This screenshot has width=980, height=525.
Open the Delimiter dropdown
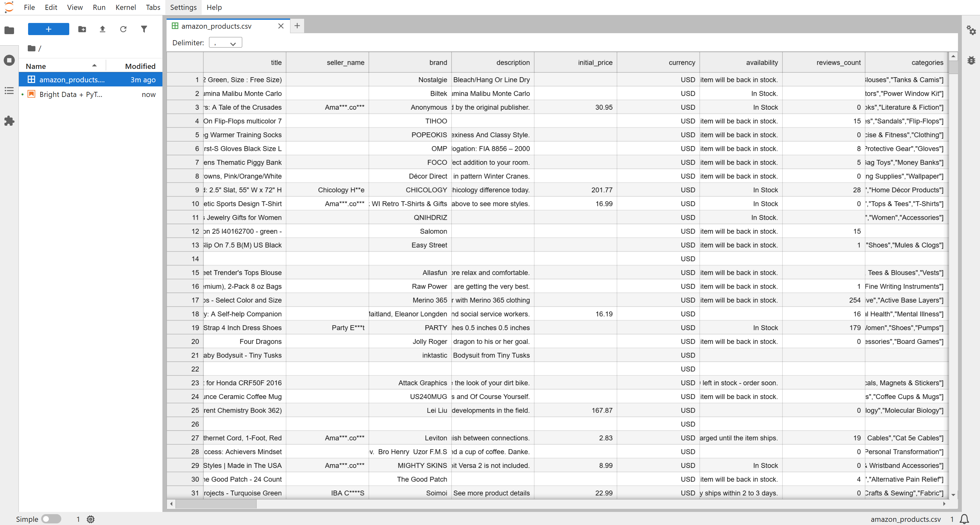[225, 42]
